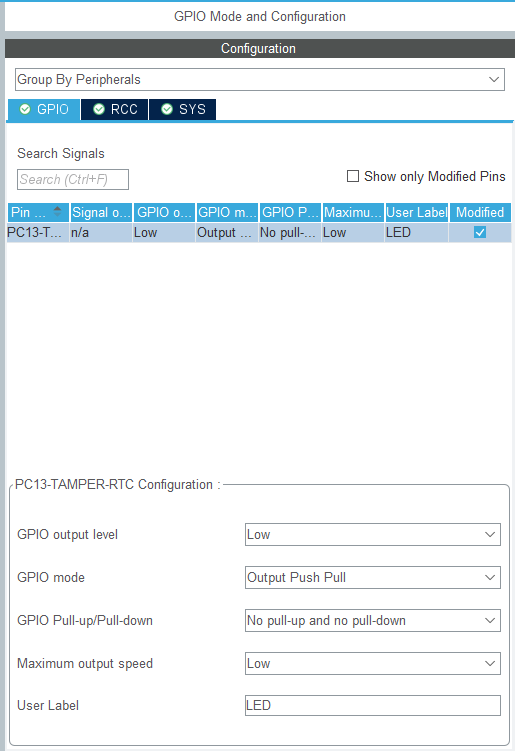Open the GPIO mode Output Push Pull dropdown

click(x=373, y=578)
